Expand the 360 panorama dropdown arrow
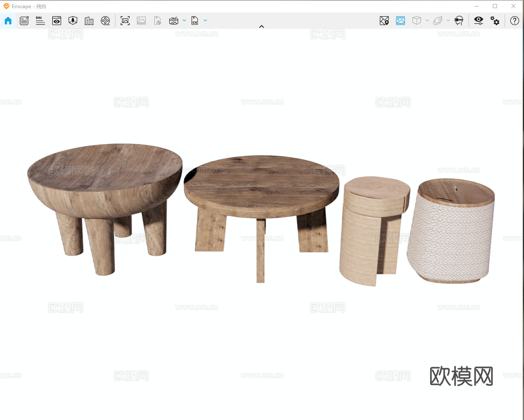The width and height of the screenshot is (524, 420). coord(184,20)
